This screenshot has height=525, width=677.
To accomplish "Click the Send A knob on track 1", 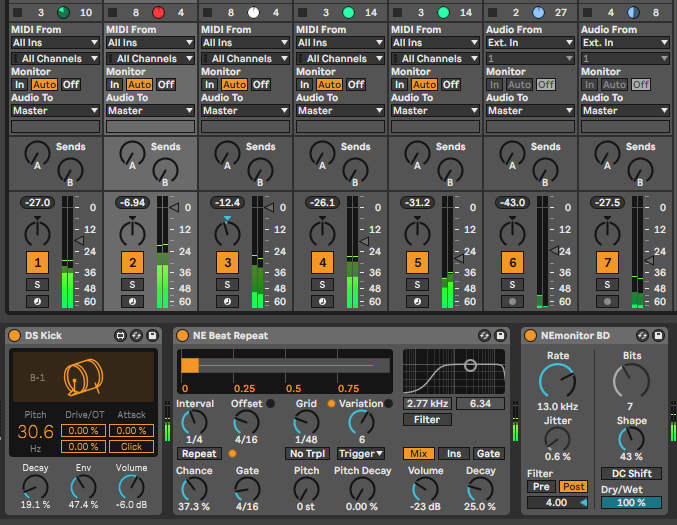I will (x=38, y=153).
